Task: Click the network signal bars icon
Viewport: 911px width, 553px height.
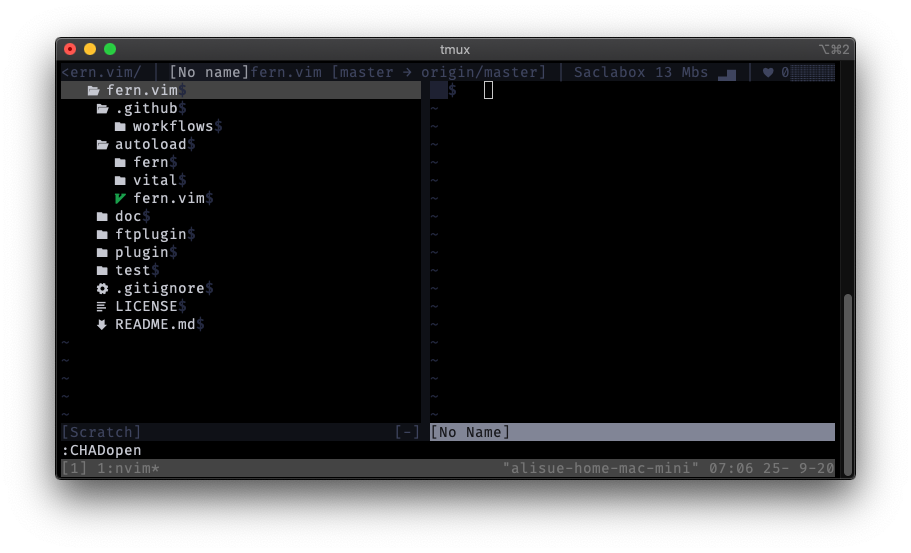Action: [727, 74]
